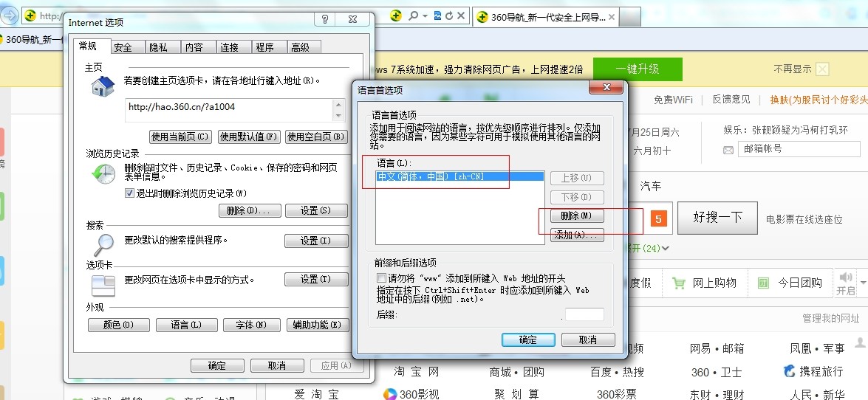The height and width of the screenshot is (400, 868).
Task: Click the 使用空白页(B) button
Action: pyautogui.click(x=317, y=137)
